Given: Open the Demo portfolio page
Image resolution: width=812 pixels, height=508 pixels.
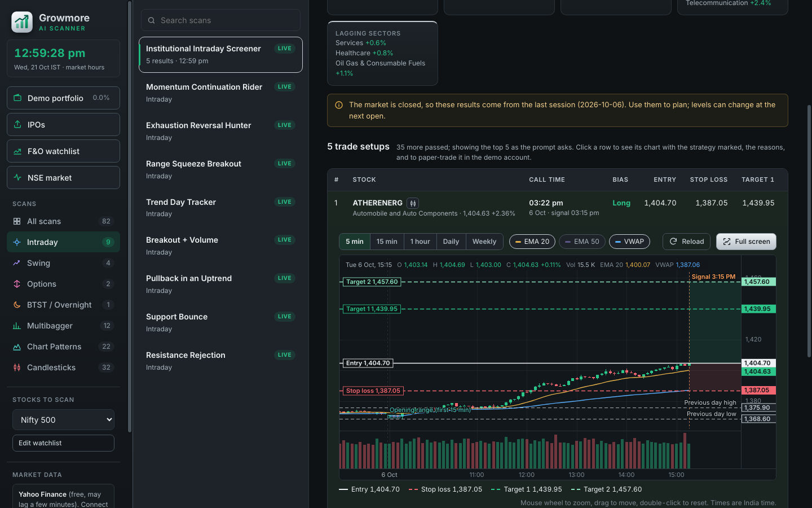Looking at the screenshot, I should [x=63, y=98].
